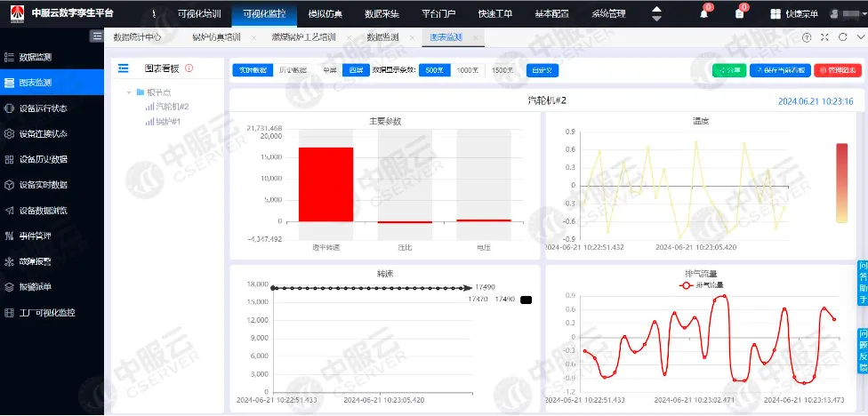The image size is (868, 416).
Task: Click the 自定义 button
Action: (x=542, y=70)
